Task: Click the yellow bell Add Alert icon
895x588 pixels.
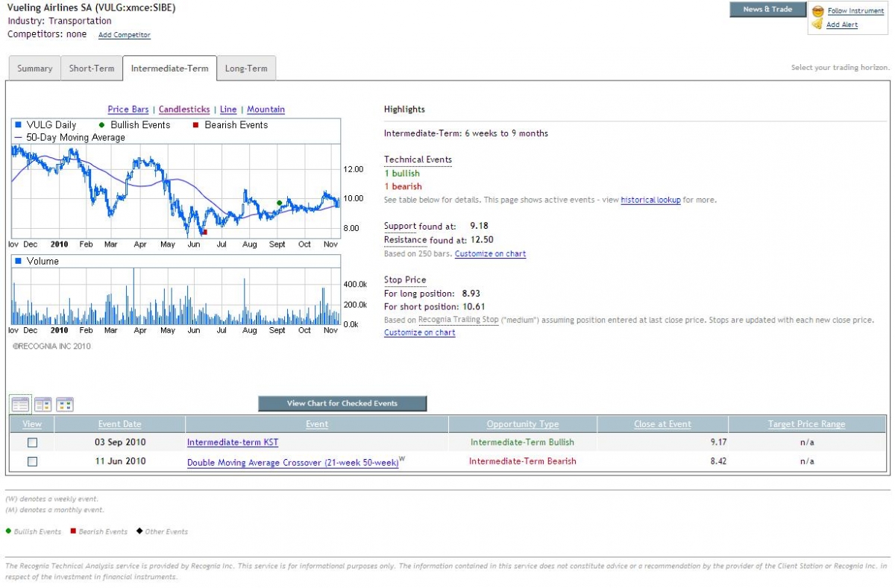Action: pyautogui.click(x=817, y=25)
